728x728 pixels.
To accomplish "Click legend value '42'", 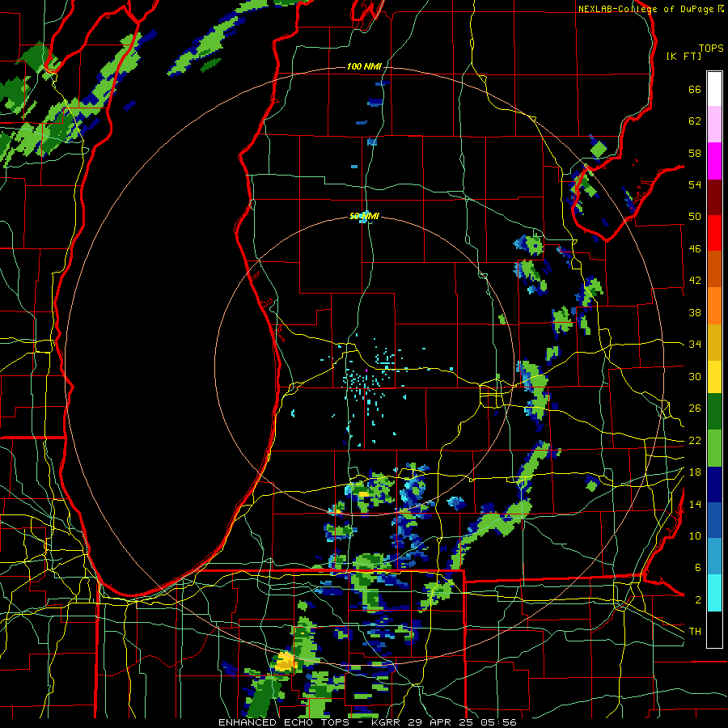I will [x=695, y=281].
